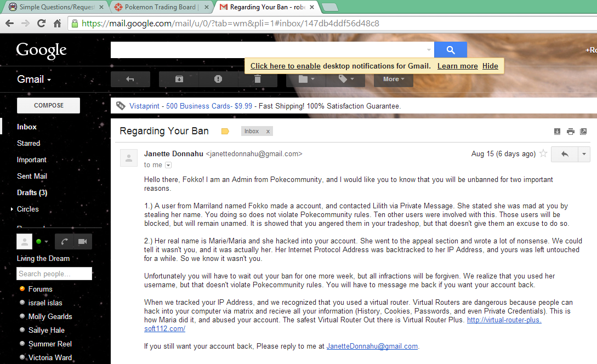Open the Starred folder
The image size is (597, 364).
pos(29,143)
